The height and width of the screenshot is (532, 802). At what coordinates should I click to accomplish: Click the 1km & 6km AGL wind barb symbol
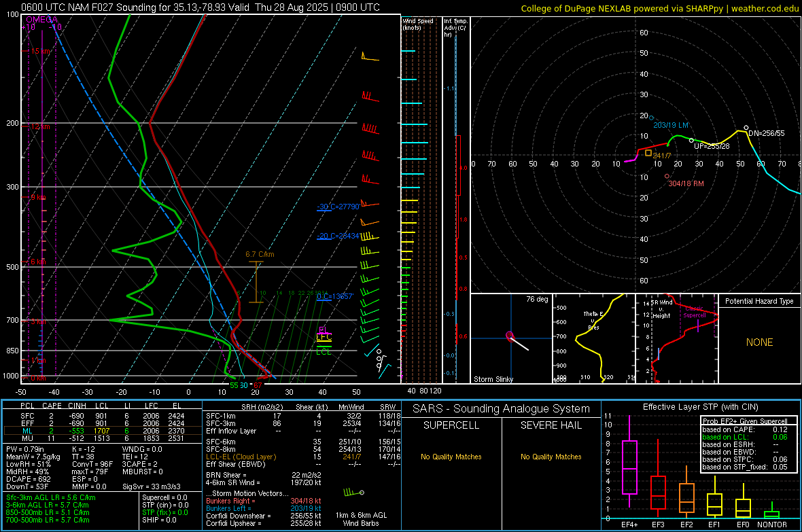(x=354, y=493)
